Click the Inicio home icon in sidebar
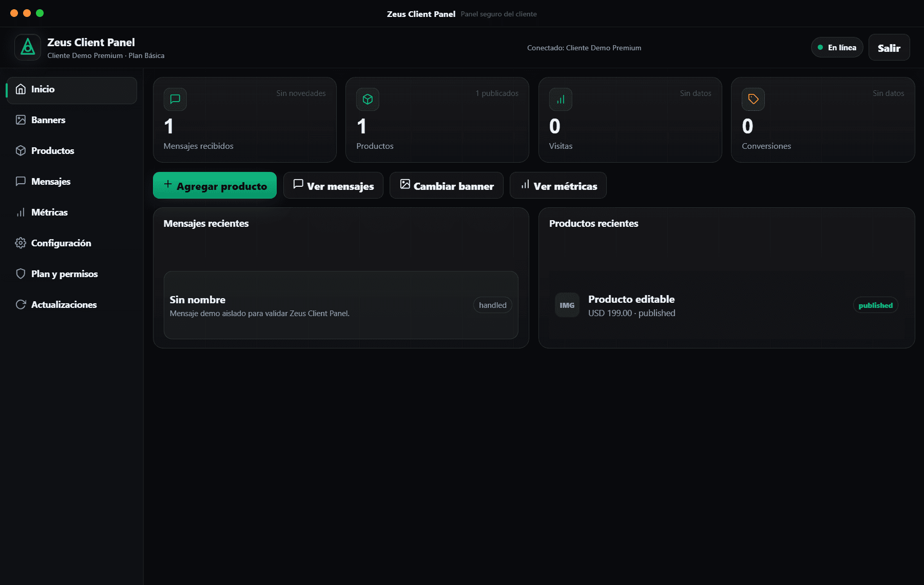Image resolution: width=924 pixels, height=585 pixels. (x=21, y=89)
